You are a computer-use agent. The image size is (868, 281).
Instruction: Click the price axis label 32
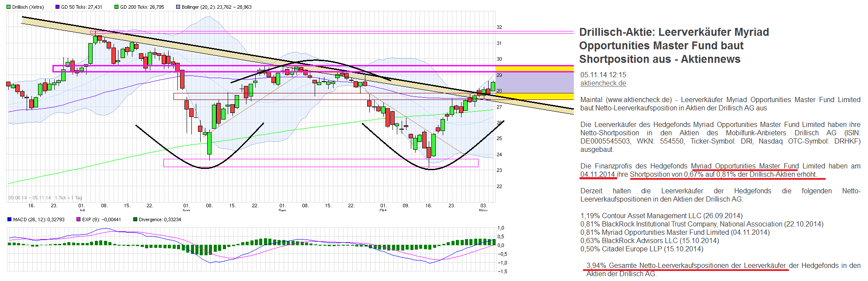click(x=499, y=27)
